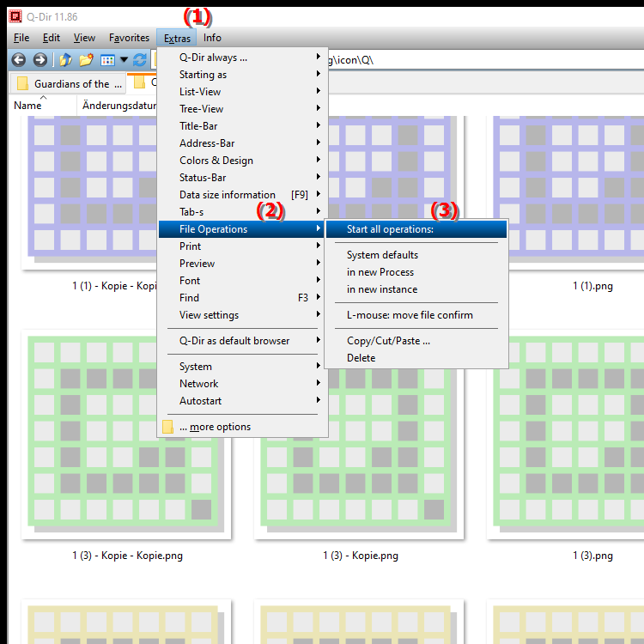644x644 pixels.
Task: Expand the Tree-View submenu
Action: pyautogui.click(x=243, y=109)
